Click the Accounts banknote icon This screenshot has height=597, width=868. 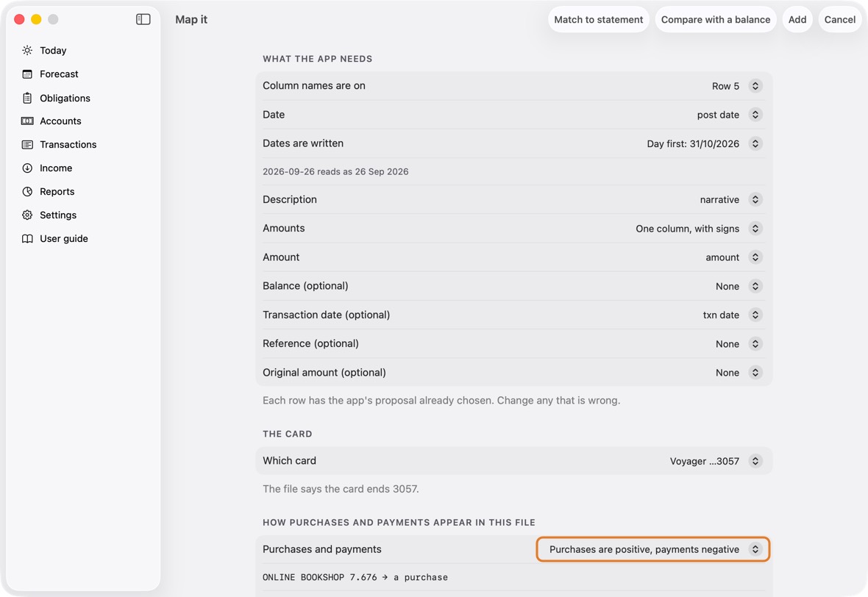point(27,121)
